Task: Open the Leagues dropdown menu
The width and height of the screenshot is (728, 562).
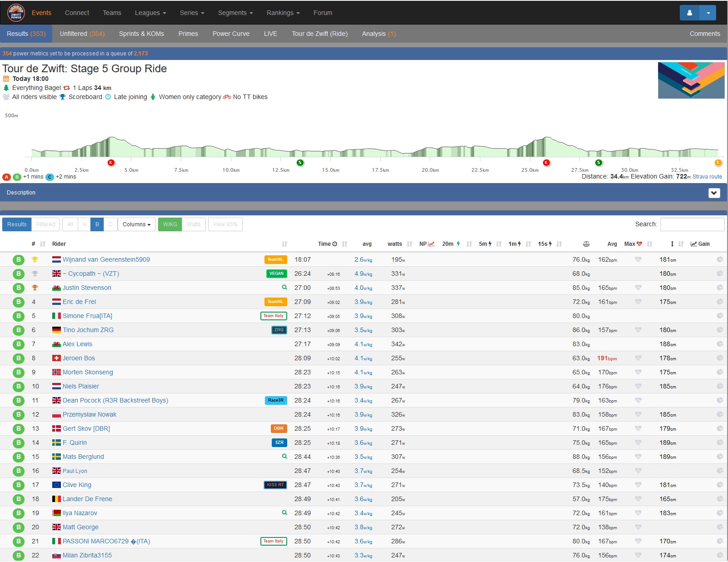Action: point(150,13)
